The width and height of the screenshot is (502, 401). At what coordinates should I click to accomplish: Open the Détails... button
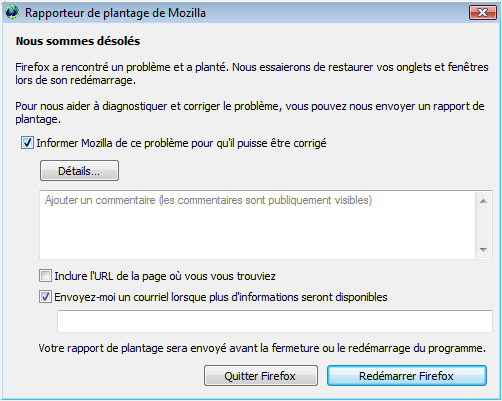point(79,171)
